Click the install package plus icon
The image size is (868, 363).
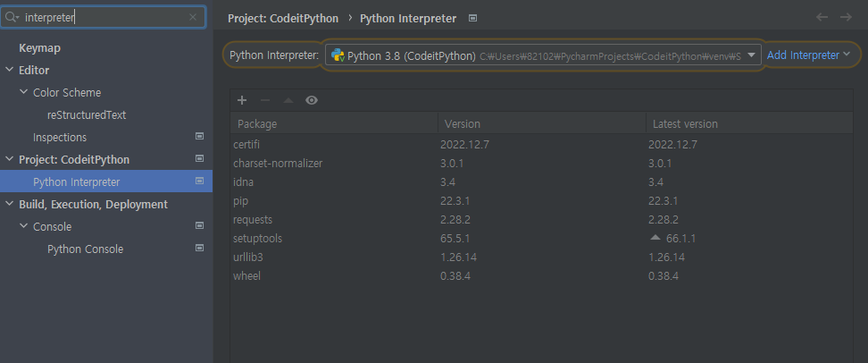tap(241, 101)
